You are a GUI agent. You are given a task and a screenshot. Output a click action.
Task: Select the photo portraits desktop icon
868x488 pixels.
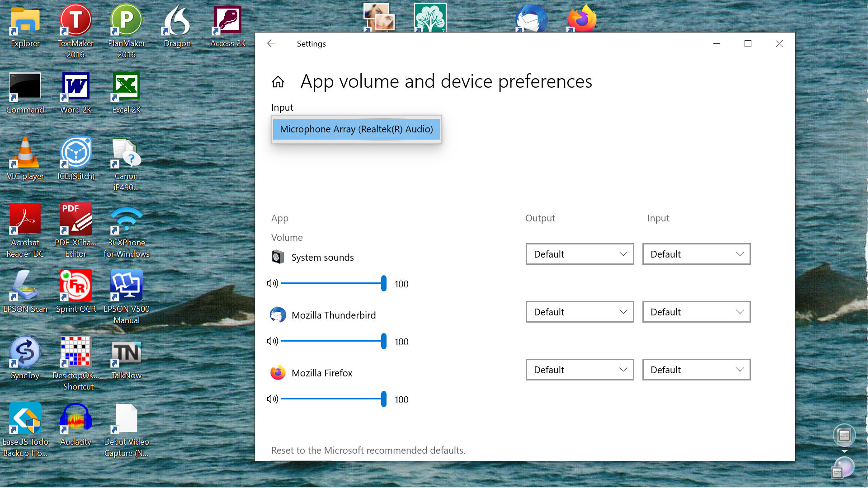coord(379,18)
